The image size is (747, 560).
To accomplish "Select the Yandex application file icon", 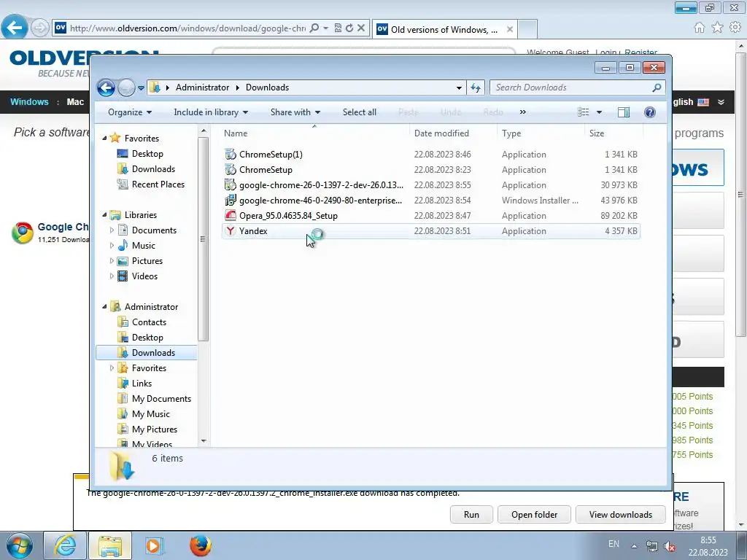I will tap(231, 231).
